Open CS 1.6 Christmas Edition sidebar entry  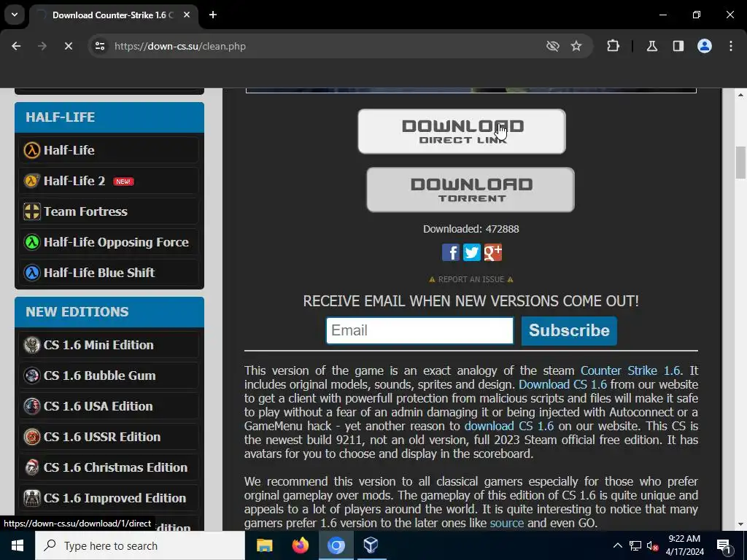click(109, 467)
